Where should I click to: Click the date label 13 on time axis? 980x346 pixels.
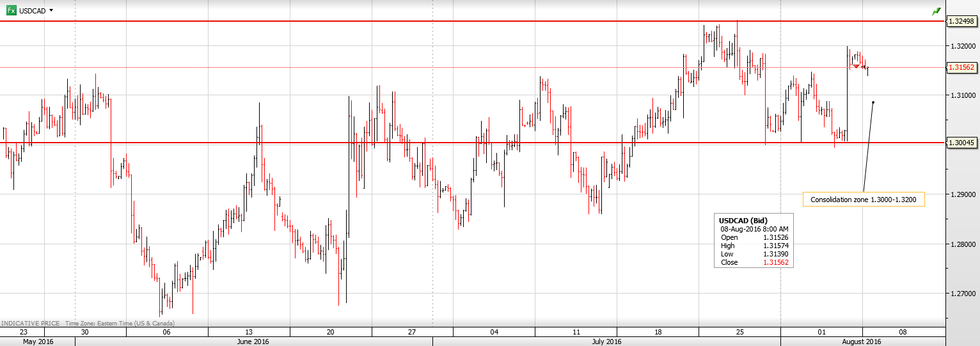click(249, 333)
